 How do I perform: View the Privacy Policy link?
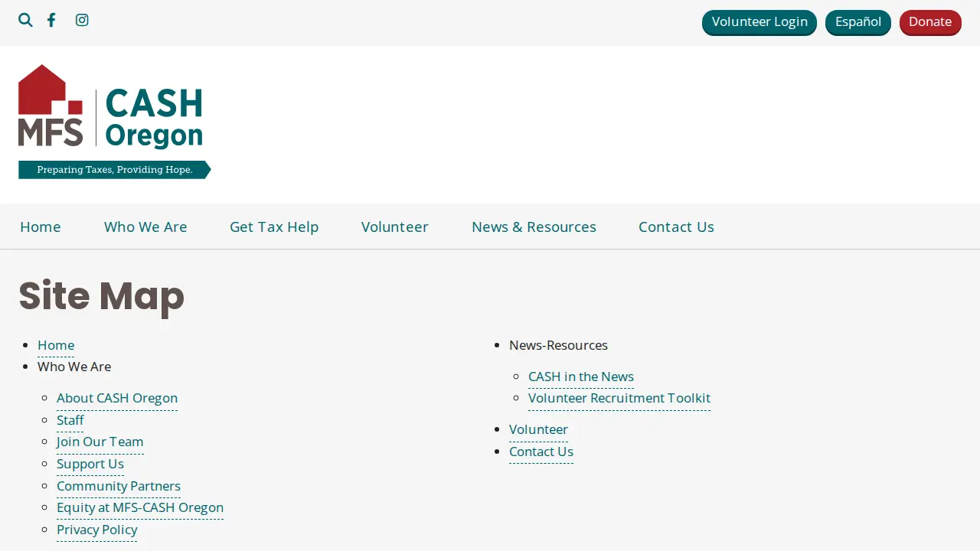coord(97,530)
